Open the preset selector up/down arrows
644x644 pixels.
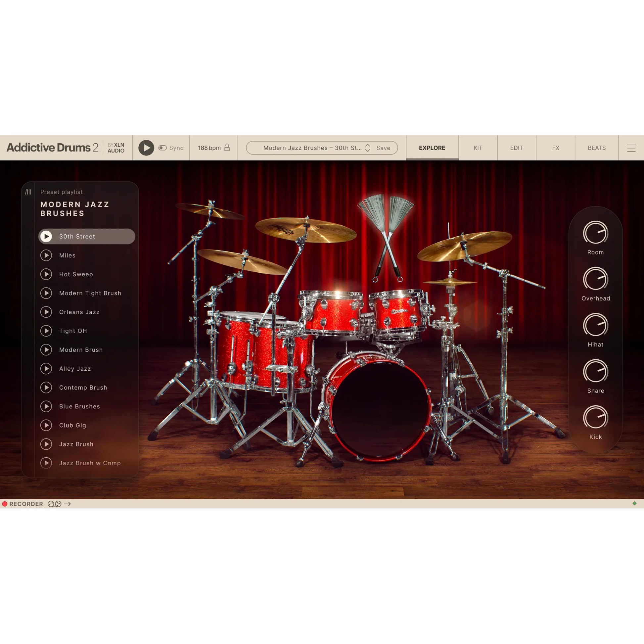(368, 148)
